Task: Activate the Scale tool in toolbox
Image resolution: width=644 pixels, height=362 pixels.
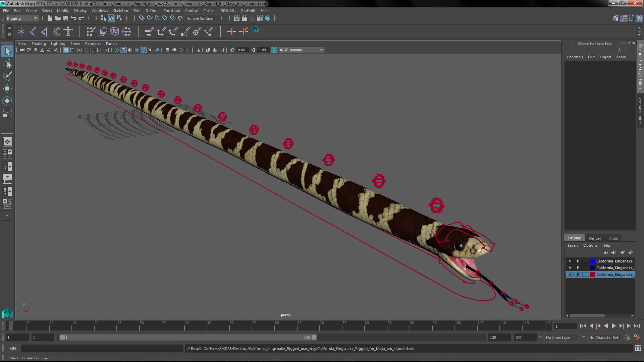Action: pyautogui.click(x=7, y=113)
